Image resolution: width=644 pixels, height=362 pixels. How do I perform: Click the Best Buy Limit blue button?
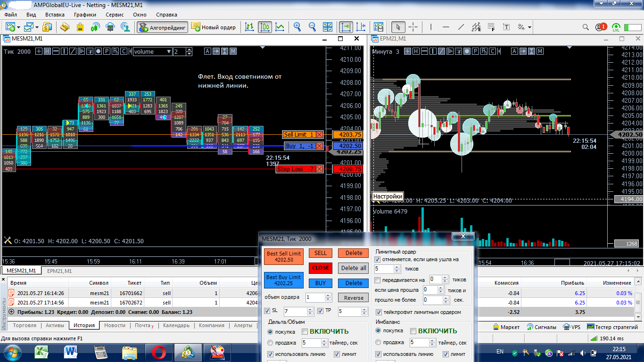283,280
